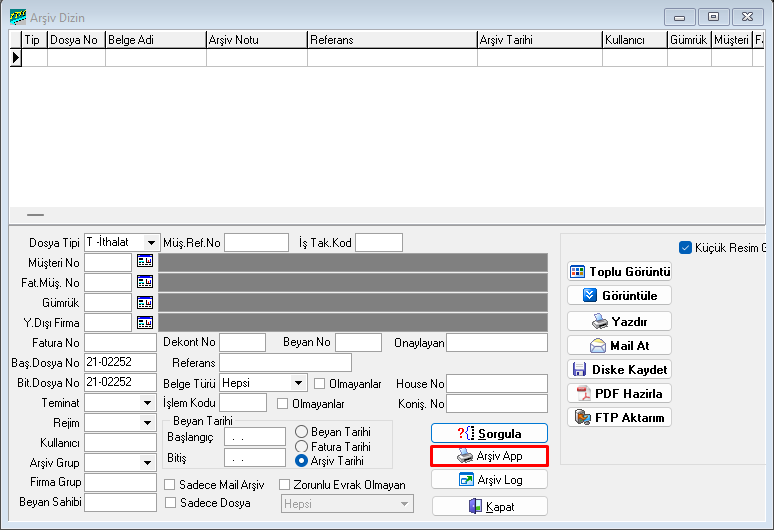This screenshot has width=774, height=530.
Task: Open lookup icon next to Y.Dışı Firma
Action: [145, 322]
